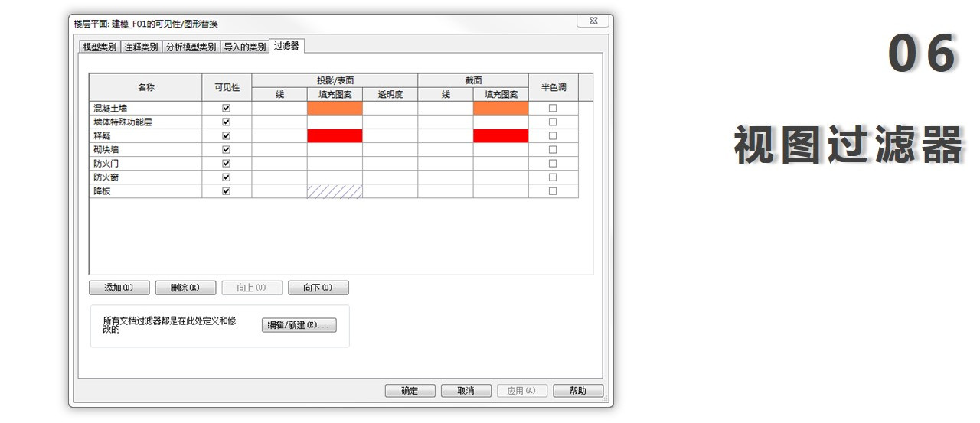
Task: Open 编辑/新建(E)... filter editor
Action: pyautogui.click(x=299, y=325)
